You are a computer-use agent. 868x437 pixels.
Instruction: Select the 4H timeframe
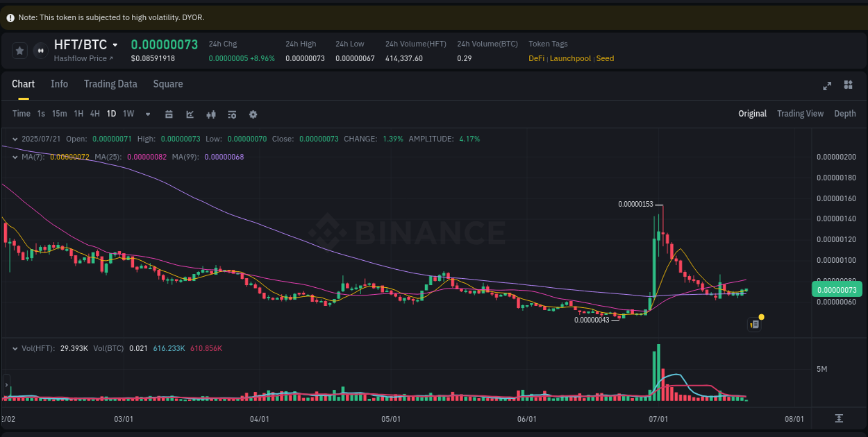pos(94,114)
